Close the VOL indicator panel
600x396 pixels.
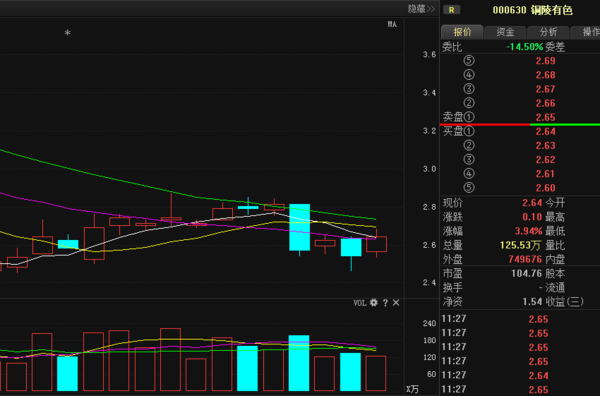pyautogui.click(x=396, y=303)
